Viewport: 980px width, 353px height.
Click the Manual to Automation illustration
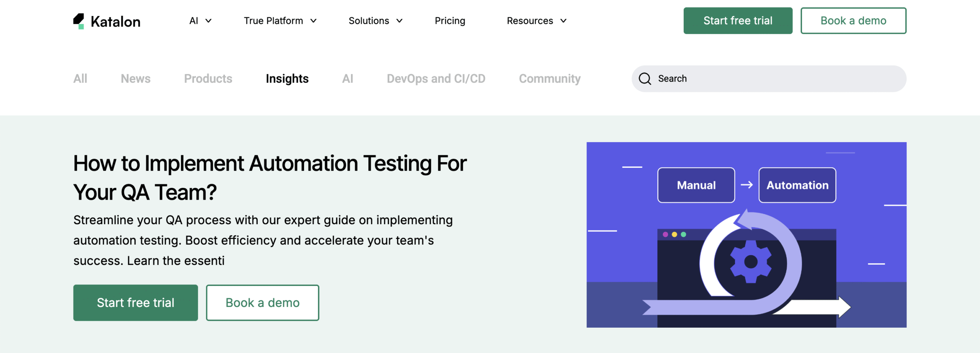tap(746, 235)
